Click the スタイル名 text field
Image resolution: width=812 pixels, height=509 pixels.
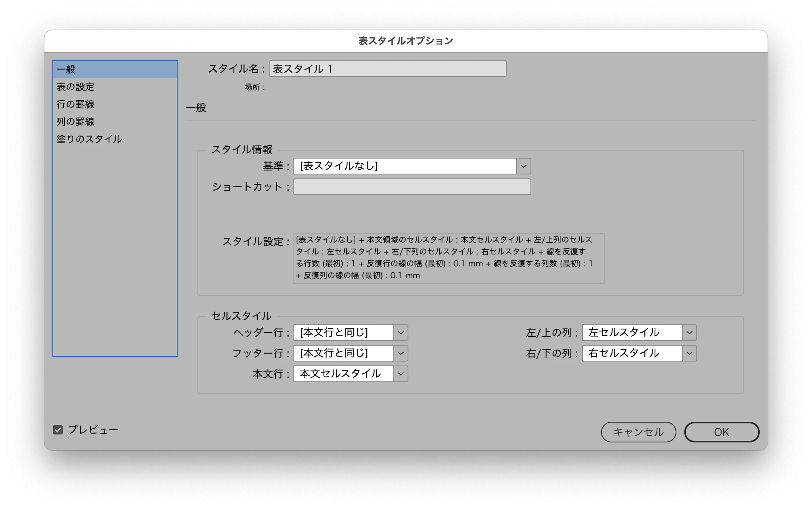[x=387, y=69]
